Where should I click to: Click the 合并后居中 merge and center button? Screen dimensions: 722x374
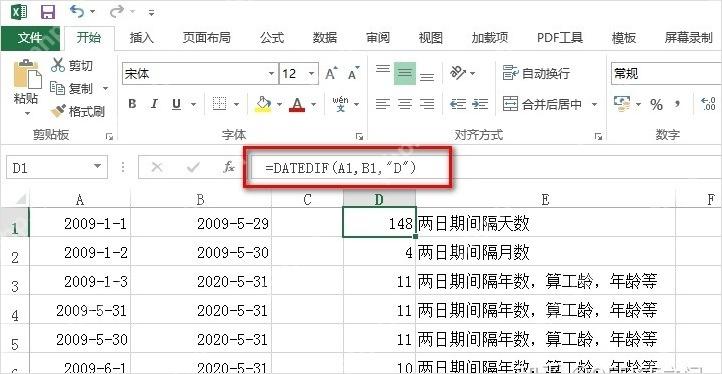tap(542, 104)
